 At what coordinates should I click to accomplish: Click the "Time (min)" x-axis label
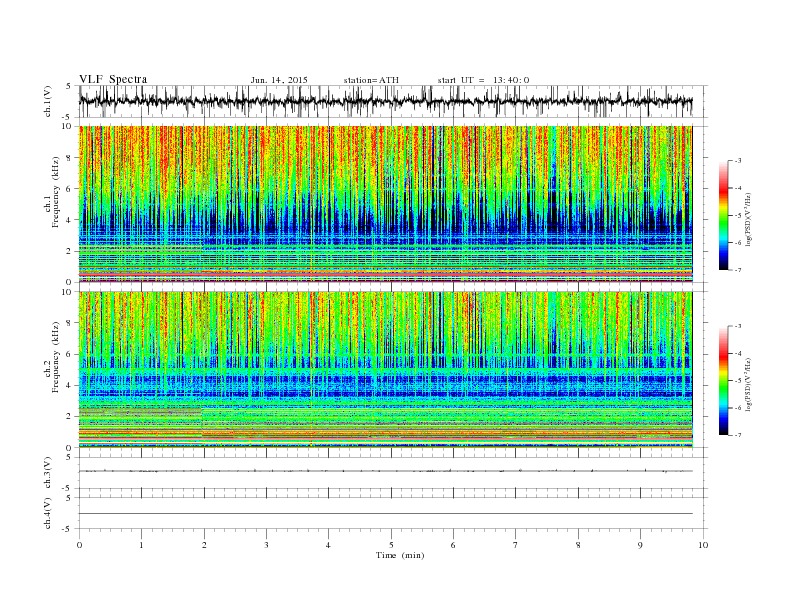(x=400, y=555)
